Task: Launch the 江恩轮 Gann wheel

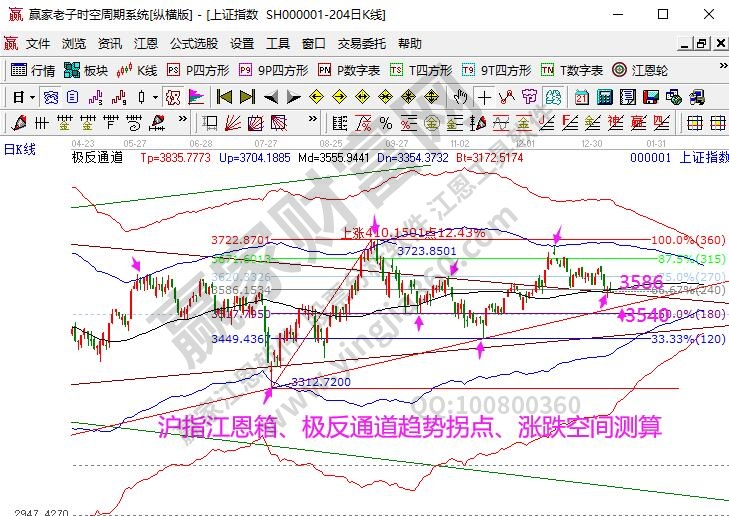Action: pos(640,70)
